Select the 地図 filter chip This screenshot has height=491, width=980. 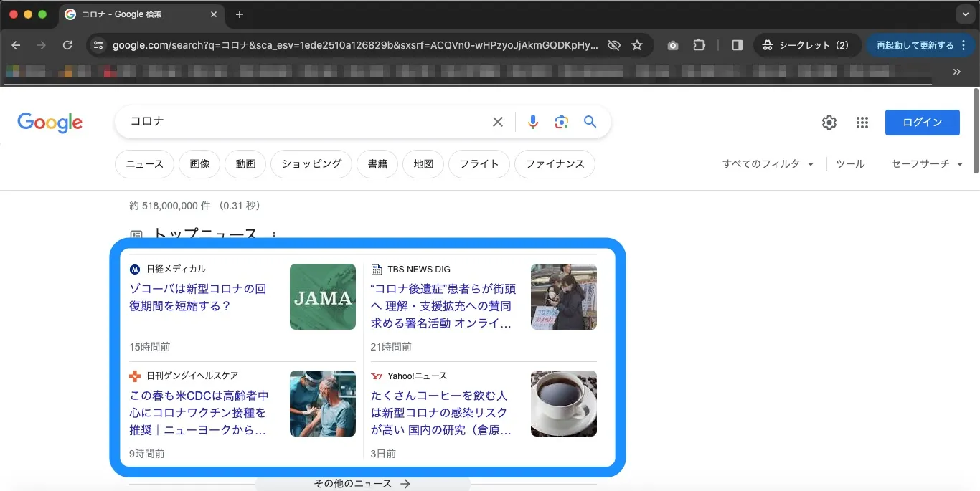(x=423, y=164)
